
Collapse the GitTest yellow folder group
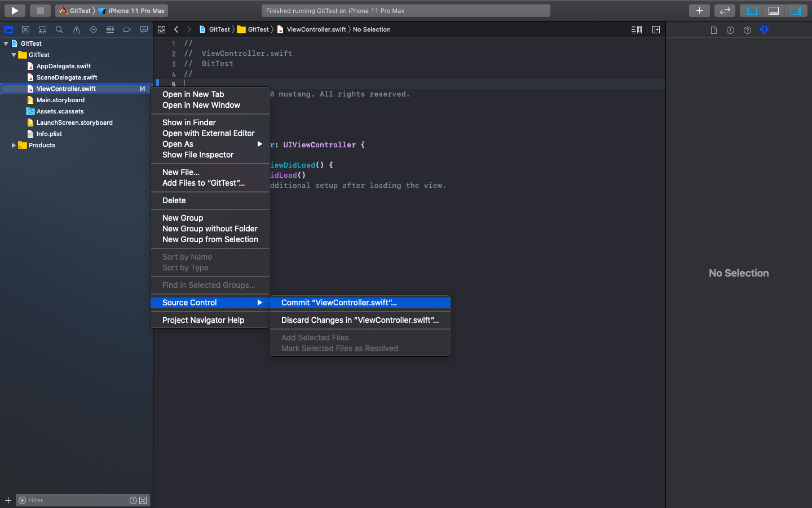pyautogui.click(x=14, y=55)
